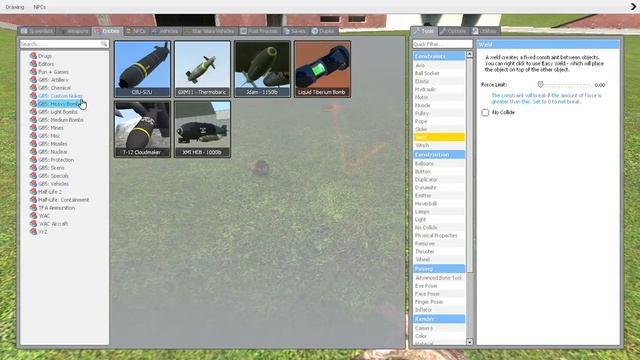Image resolution: width=640 pixels, height=360 pixels.
Task: Select the WAC category row
Action: click(x=44, y=216)
